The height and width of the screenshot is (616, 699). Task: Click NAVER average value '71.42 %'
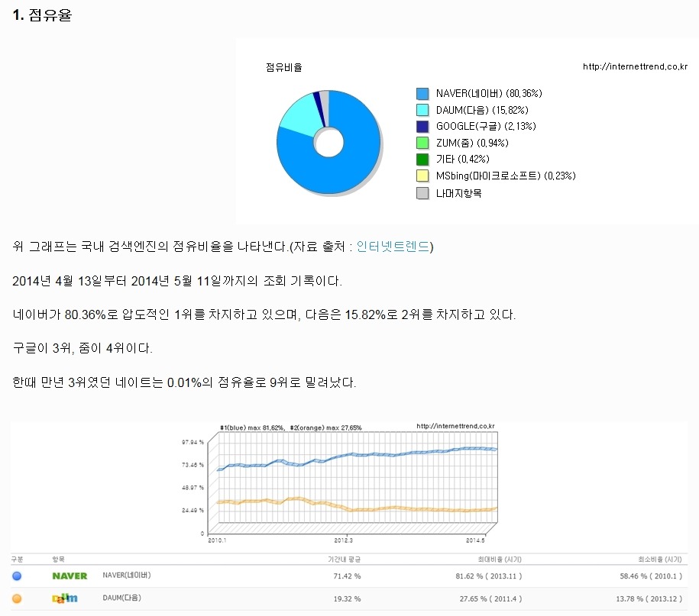click(x=347, y=576)
